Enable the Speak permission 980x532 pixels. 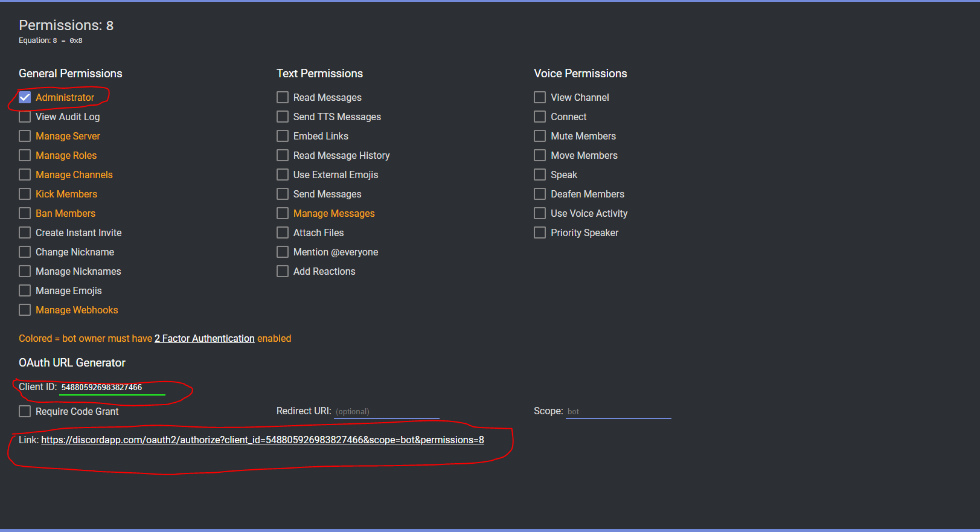point(540,175)
